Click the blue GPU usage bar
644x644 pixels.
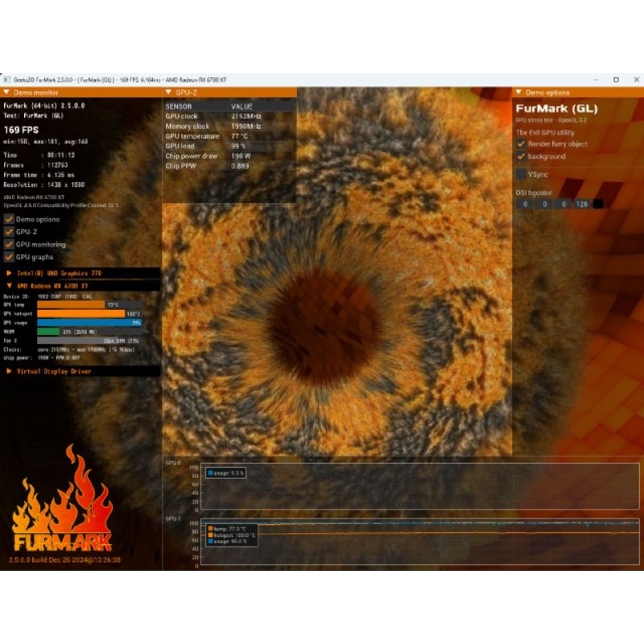click(89, 323)
